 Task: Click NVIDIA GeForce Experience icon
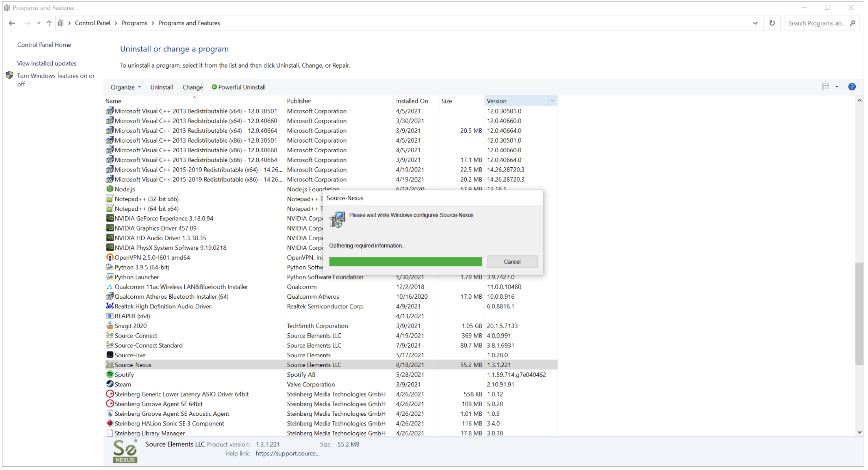click(x=110, y=219)
